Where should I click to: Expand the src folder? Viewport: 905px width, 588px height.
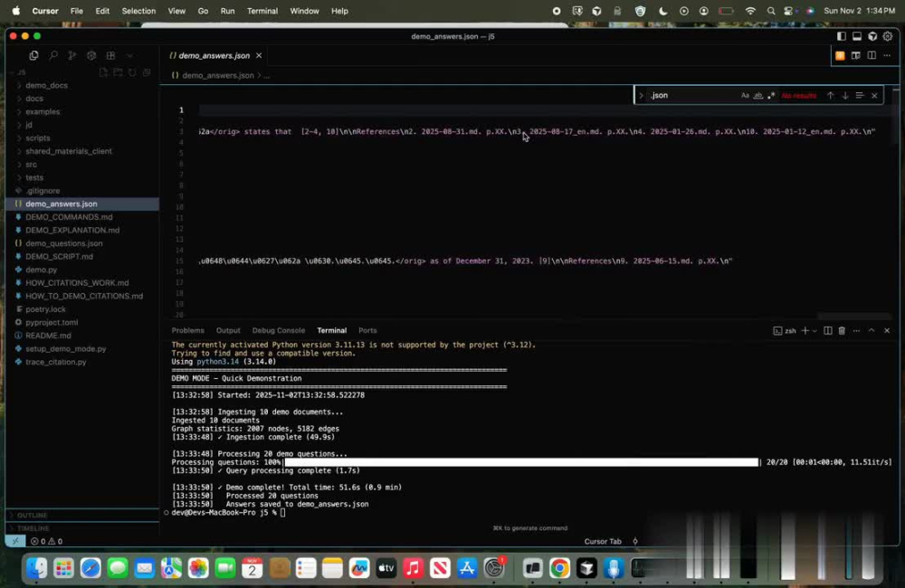tap(31, 165)
